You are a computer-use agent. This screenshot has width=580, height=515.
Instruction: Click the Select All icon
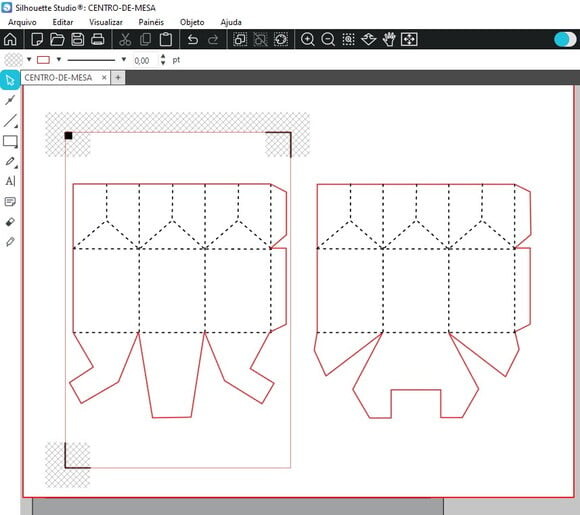pos(240,39)
